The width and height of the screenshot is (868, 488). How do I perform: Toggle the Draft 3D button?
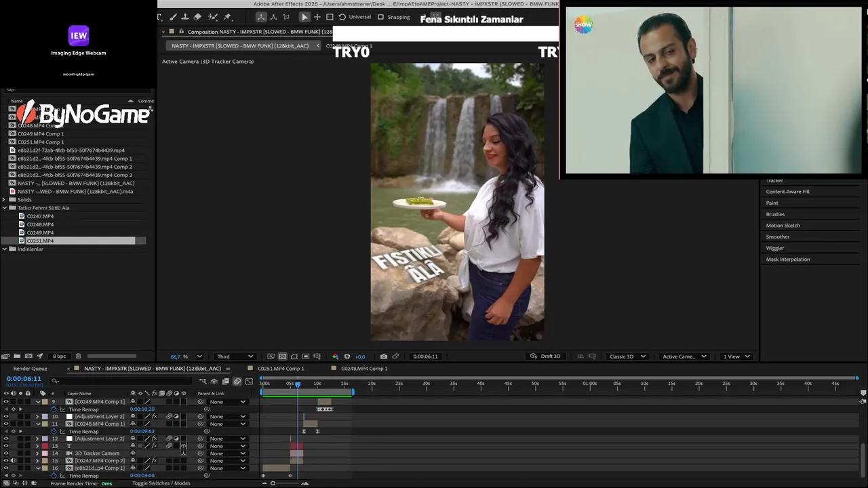pos(545,357)
